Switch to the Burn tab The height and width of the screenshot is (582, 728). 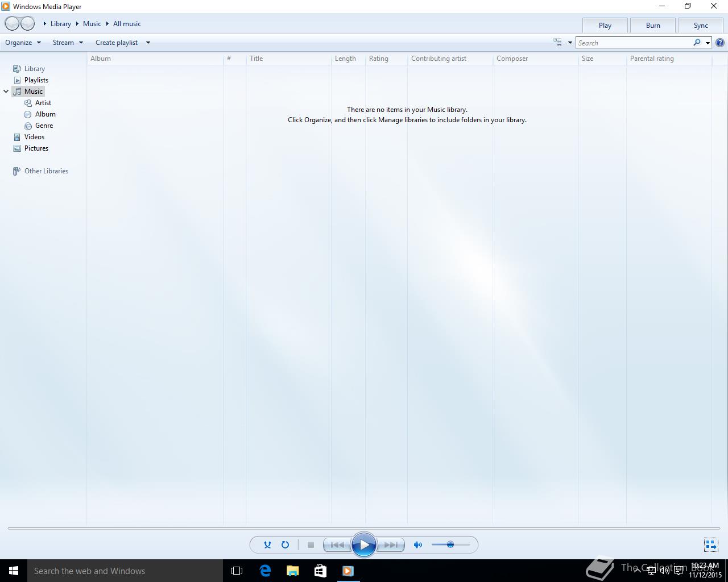coord(653,26)
